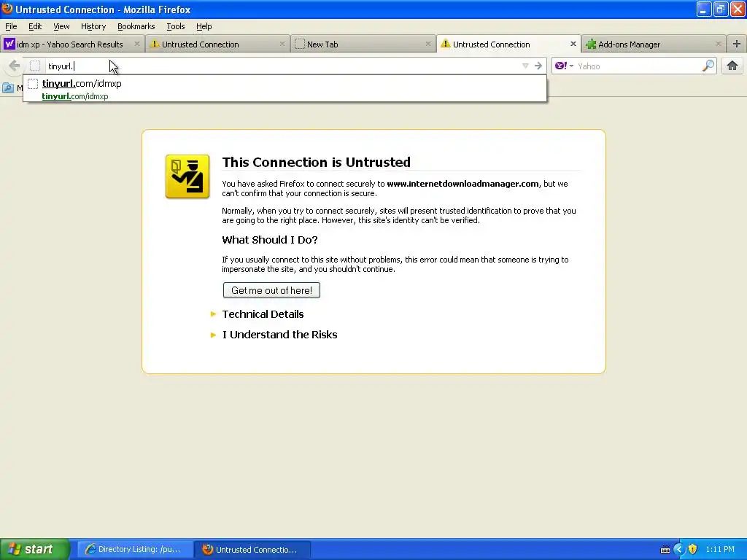
Task: Click the This Connection is Untrusted heading
Action: pyautogui.click(x=316, y=162)
